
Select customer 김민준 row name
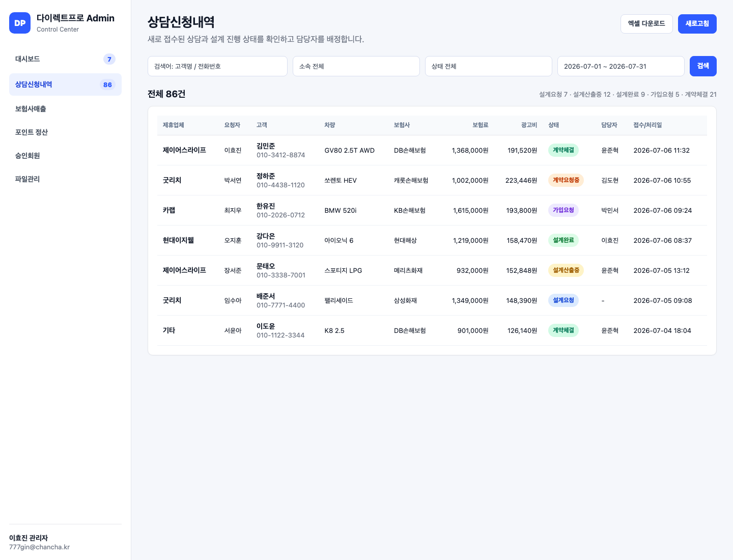point(266,146)
